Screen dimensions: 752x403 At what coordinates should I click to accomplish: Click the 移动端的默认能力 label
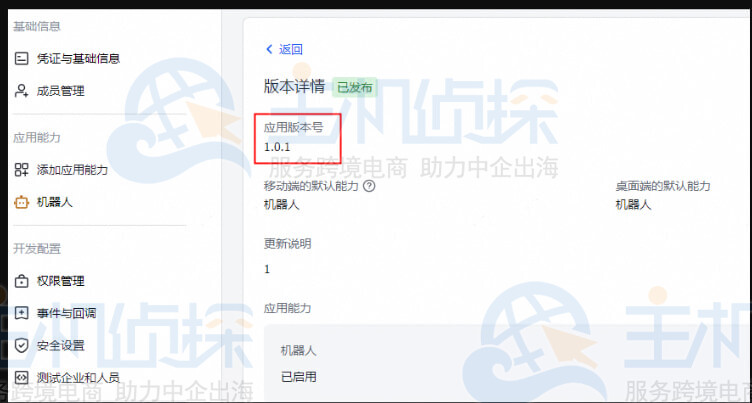point(311,186)
